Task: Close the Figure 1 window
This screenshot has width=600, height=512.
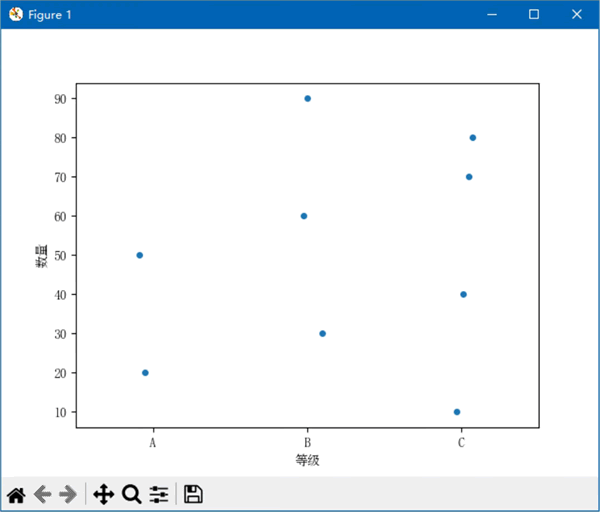Action: tap(577, 15)
